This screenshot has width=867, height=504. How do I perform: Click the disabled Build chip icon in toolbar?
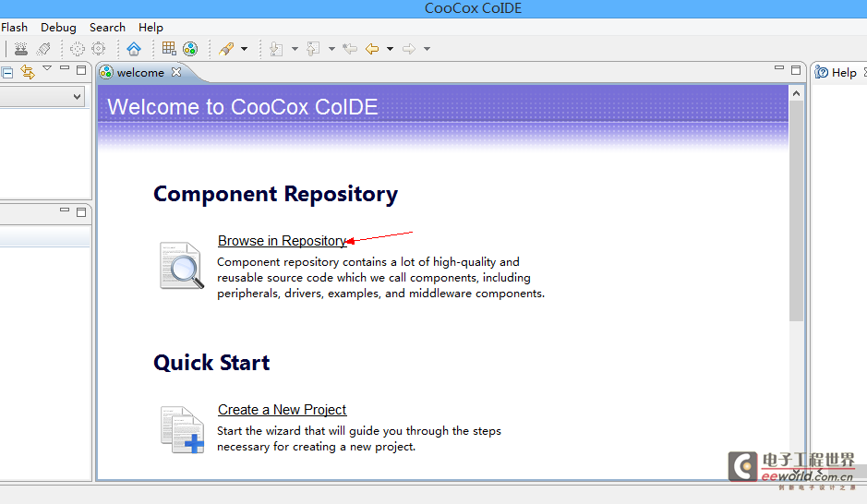78,49
